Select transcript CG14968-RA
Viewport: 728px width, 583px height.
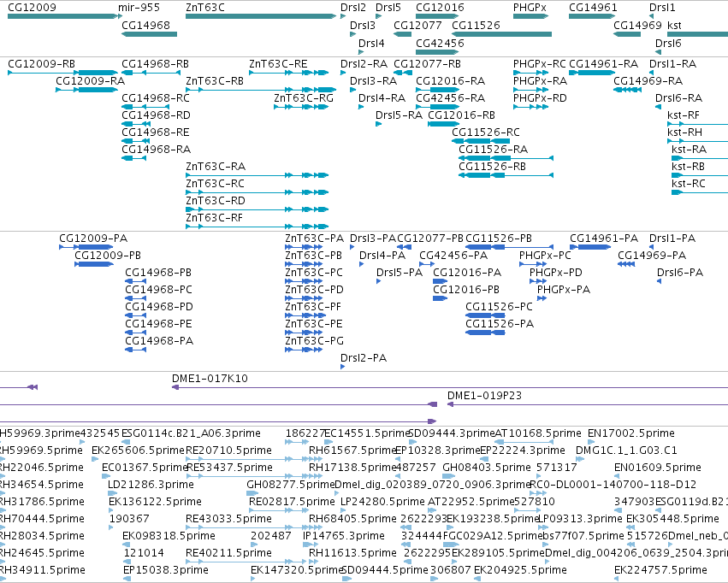click(x=133, y=158)
